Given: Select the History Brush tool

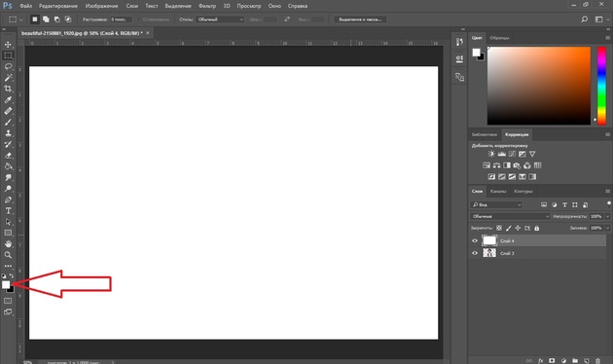Looking at the screenshot, I should pyautogui.click(x=8, y=144).
